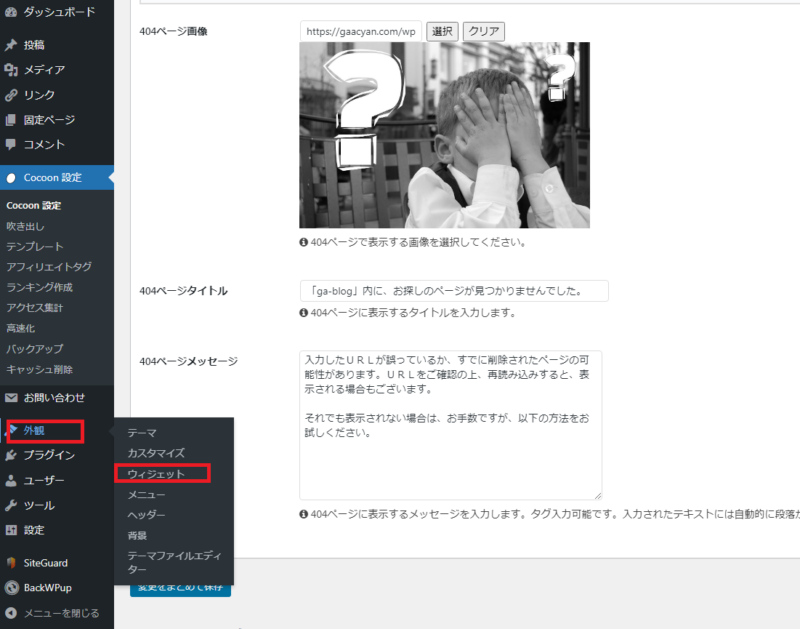Open 吹き出し under Cocoon 設定

(x=26, y=226)
